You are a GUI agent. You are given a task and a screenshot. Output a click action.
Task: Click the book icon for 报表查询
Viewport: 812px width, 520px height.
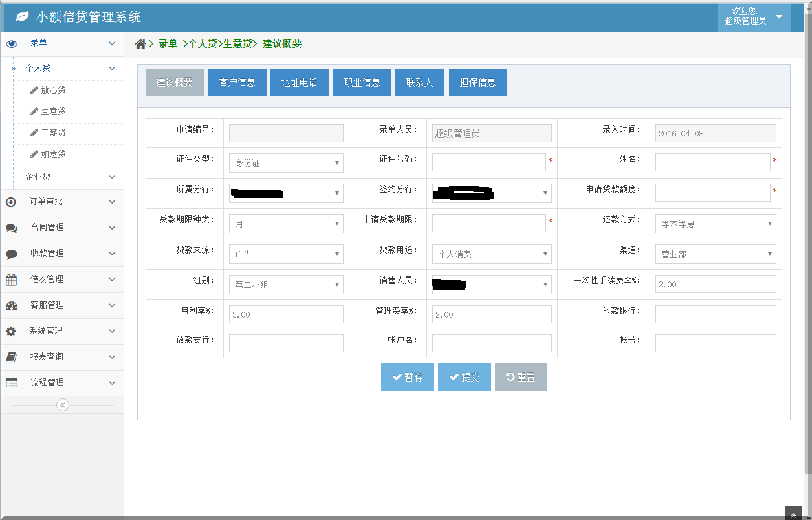click(x=12, y=357)
